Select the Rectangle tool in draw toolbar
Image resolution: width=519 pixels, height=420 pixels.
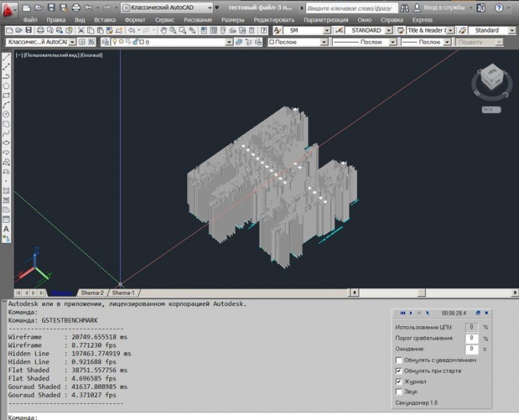[6, 95]
